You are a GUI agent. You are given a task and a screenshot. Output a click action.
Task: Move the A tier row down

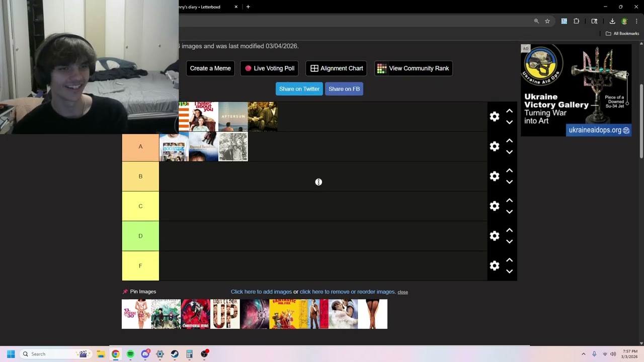[x=509, y=152]
